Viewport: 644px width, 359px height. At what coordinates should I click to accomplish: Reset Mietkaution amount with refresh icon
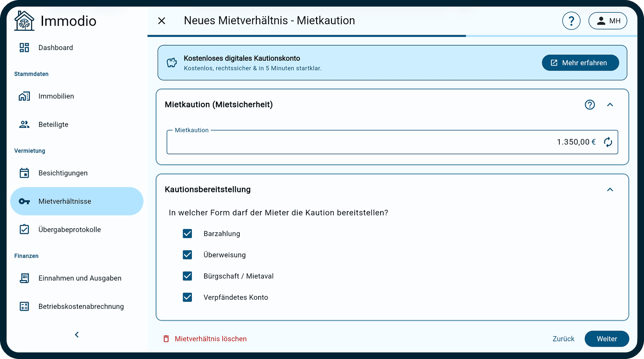click(608, 142)
